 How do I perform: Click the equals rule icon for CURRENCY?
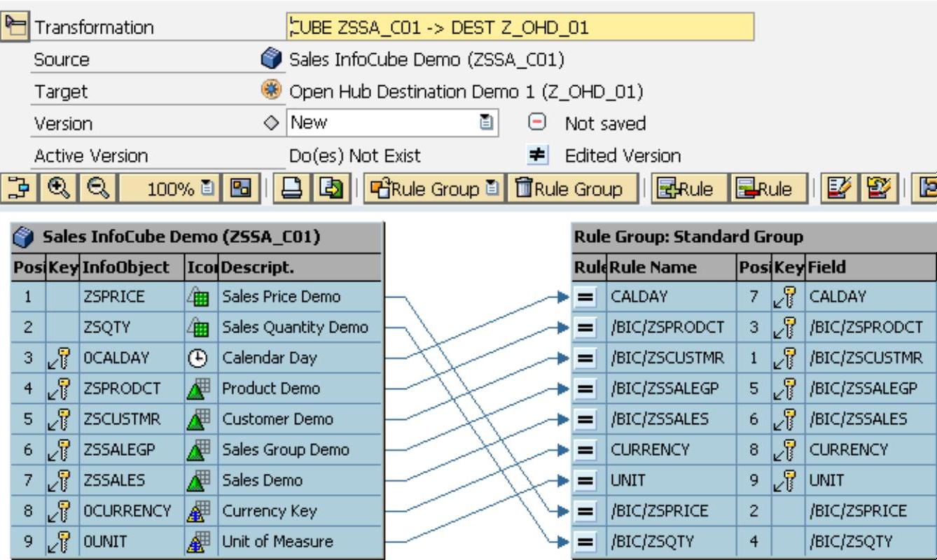tap(585, 449)
